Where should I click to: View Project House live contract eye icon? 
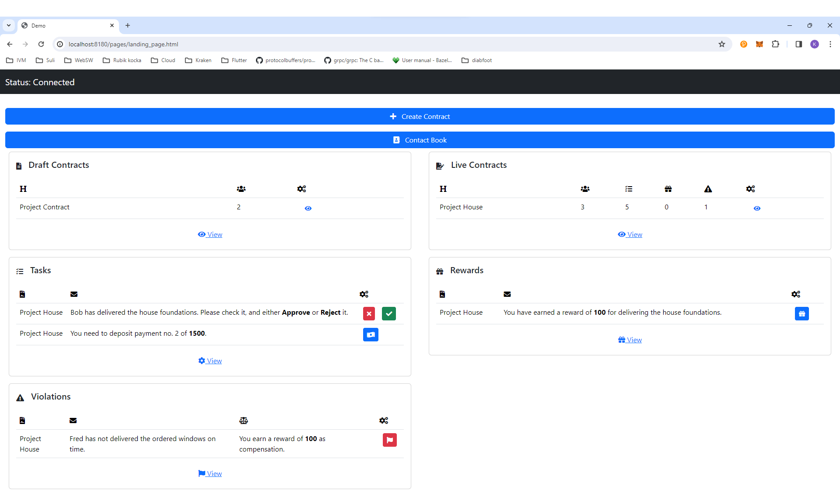coord(757,209)
